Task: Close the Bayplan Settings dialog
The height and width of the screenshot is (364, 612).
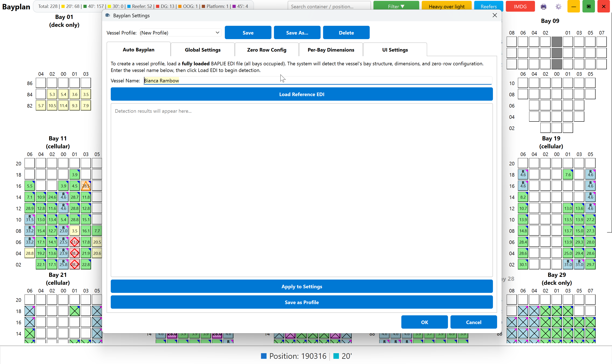Action: (x=495, y=15)
